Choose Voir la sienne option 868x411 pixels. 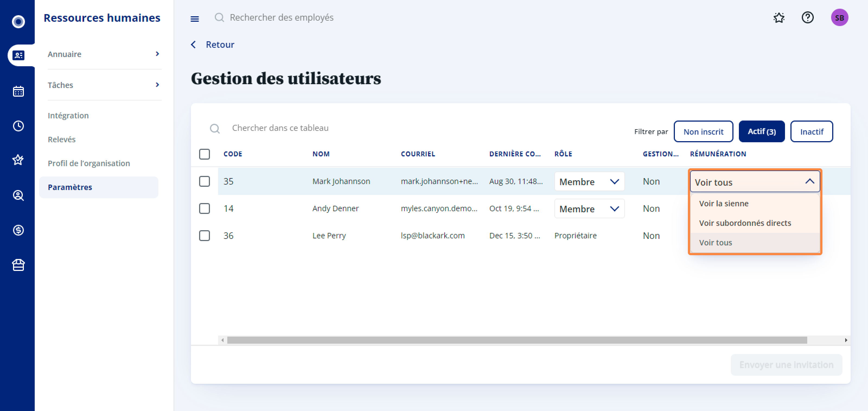(755, 204)
